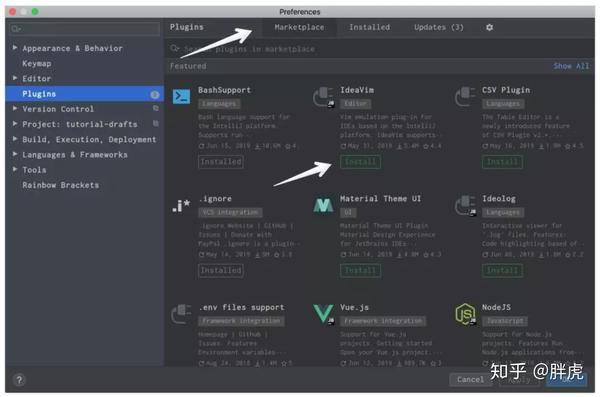This screenshot has width=600, height=397.
Task: Open Rainbow Brackets settings
Action: [60, 185]
